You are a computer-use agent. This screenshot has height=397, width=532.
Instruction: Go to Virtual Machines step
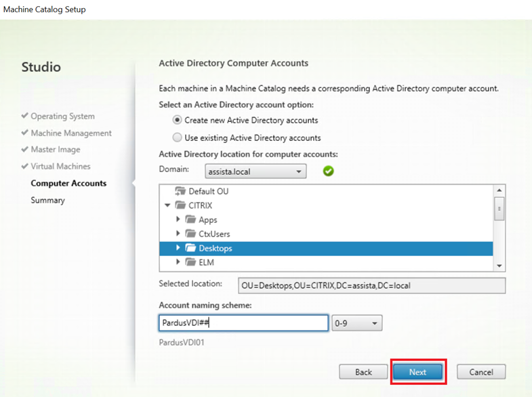point(61,166)
